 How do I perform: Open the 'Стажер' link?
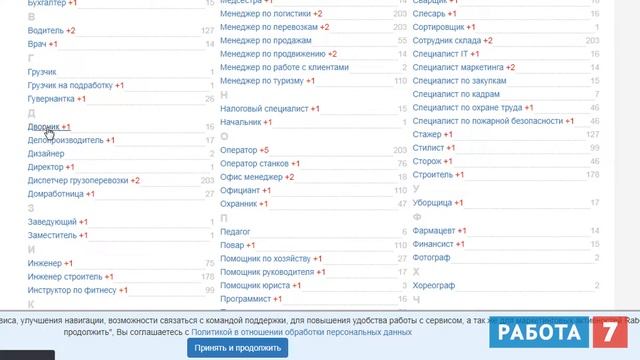pos(427,135)
